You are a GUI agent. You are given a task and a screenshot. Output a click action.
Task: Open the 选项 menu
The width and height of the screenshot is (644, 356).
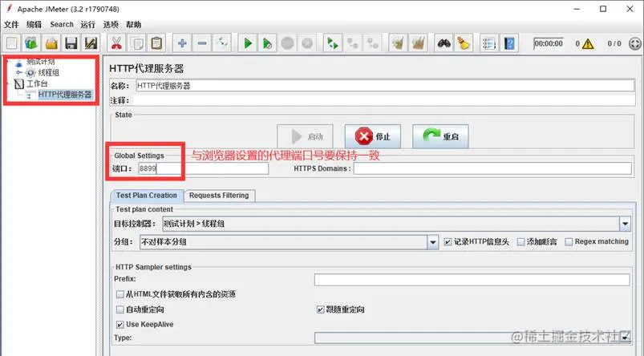(x=111, y=25)
